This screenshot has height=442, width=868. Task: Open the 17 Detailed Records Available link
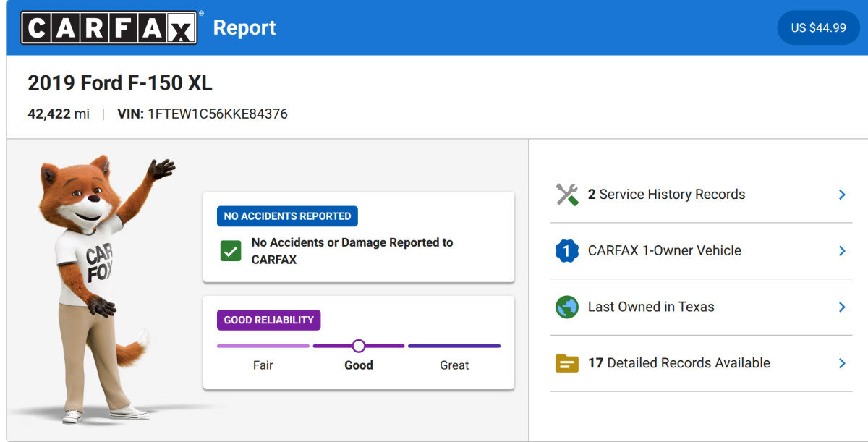pos(701,363)
